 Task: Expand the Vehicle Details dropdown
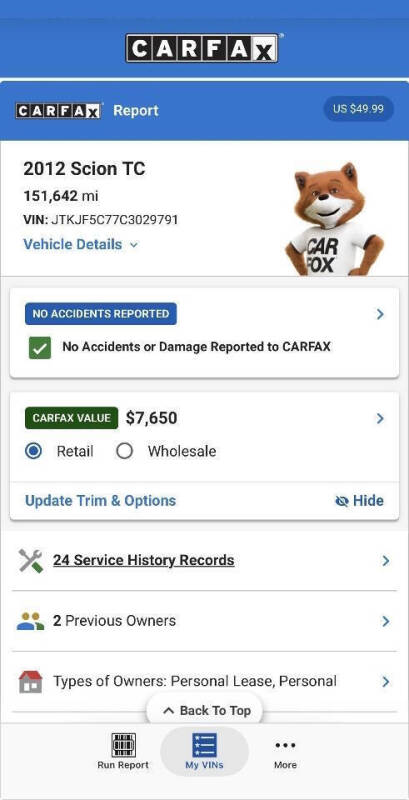tap(81, 244)
